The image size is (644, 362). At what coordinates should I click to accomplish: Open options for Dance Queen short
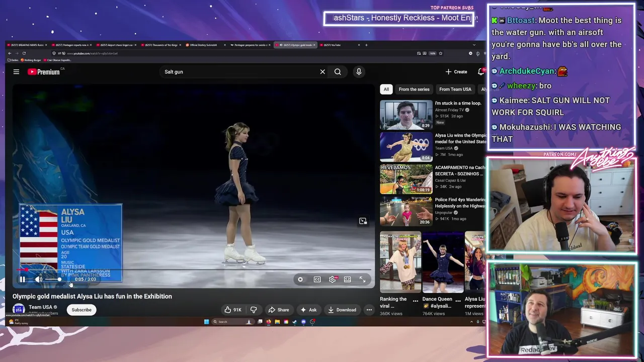click(x=457, y=301)
